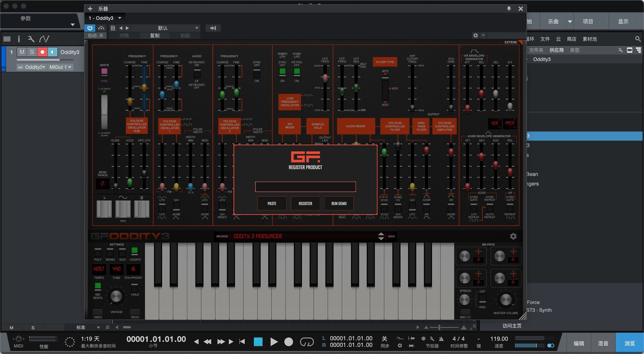Click the FILTER TYPE block
The width and height of the screenshot is (644, 354).
[x=385, y=62]
